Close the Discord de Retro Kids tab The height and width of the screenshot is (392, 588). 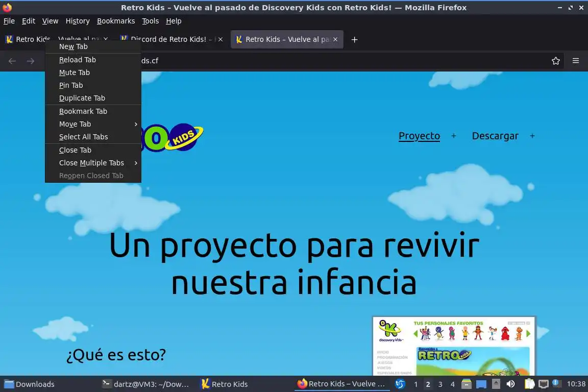click(220, 39)
